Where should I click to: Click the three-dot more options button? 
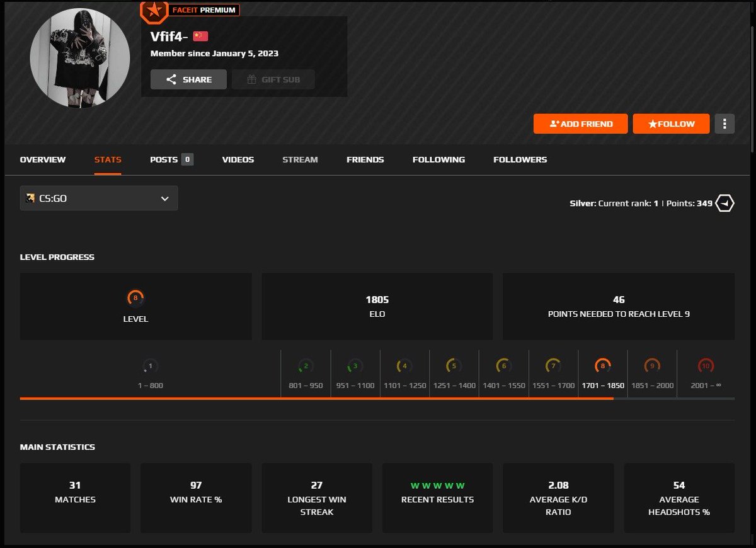click(724, 123)
